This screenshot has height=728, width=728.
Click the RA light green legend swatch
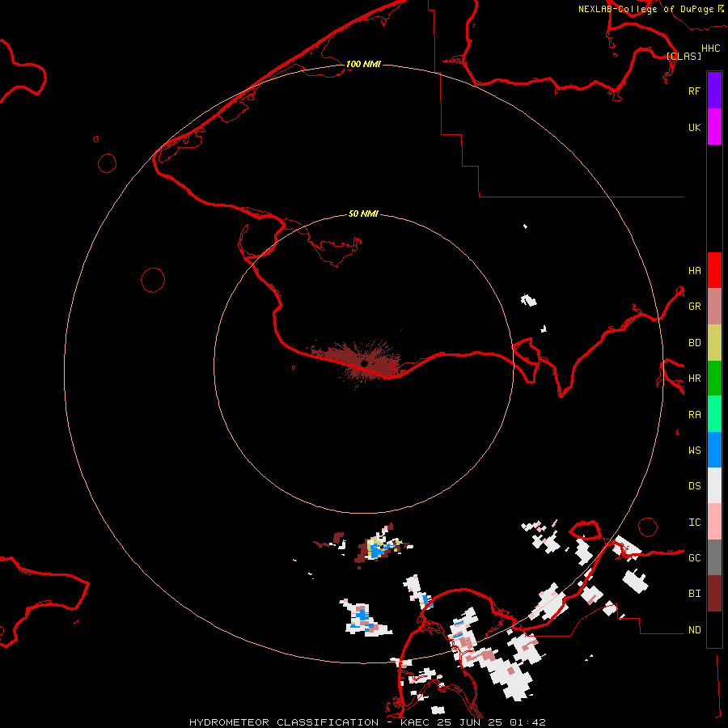[714, 414]
